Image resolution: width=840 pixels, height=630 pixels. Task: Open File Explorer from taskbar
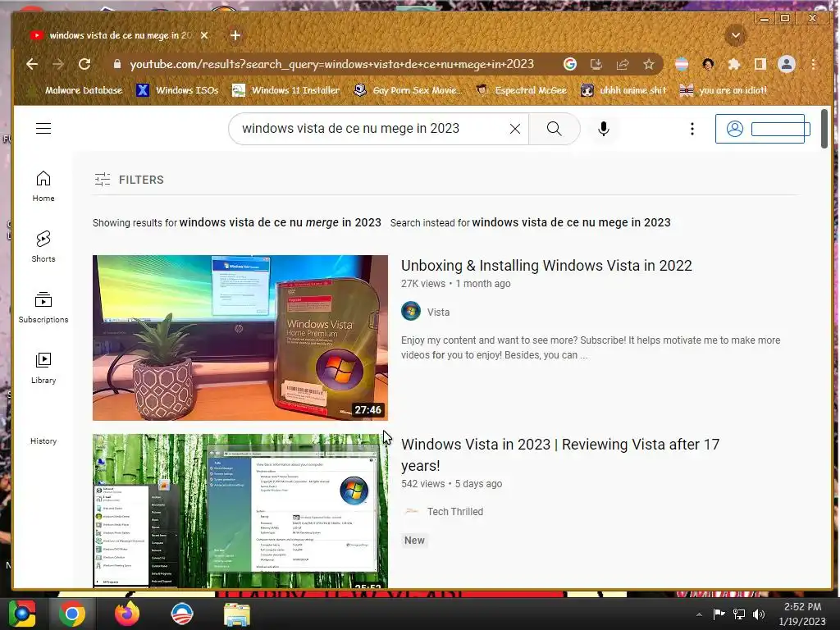pyautogui.click(x=236, y=614)
